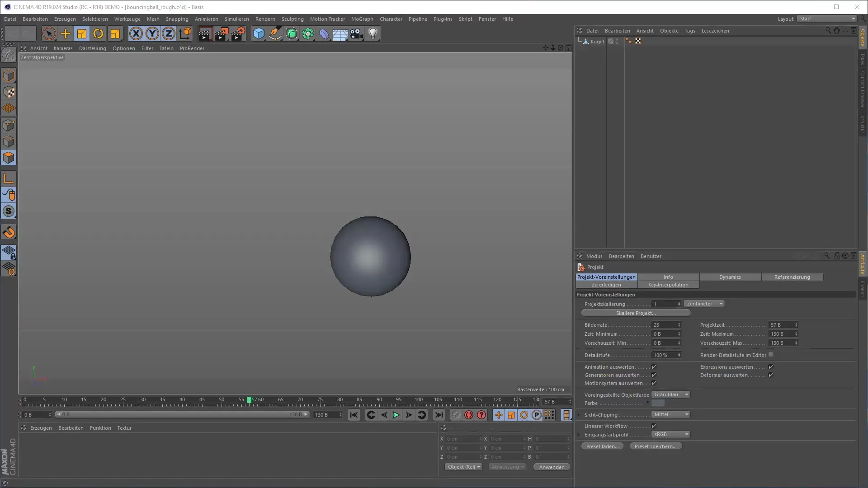Viewport: 868px width, 488px height.
Task: Open the material manager Erzeugen menu
Action: (x=41, y=428)
